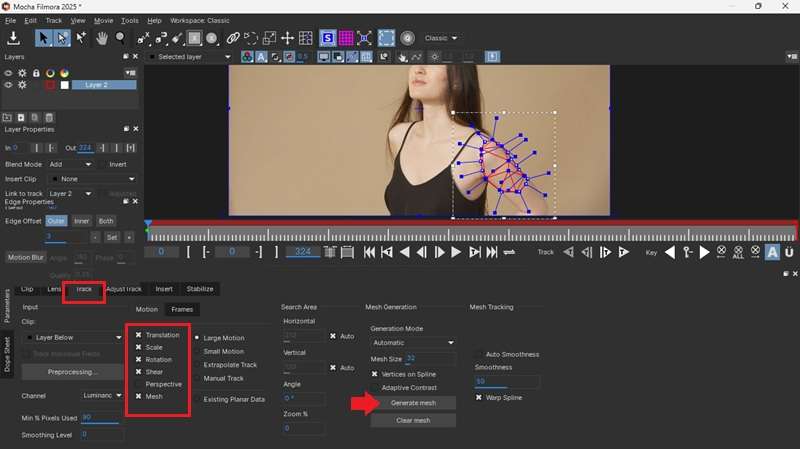The height and width of the screenshot is (449, 800).
Task: Go to the last frame
Action: coord(492,252)
